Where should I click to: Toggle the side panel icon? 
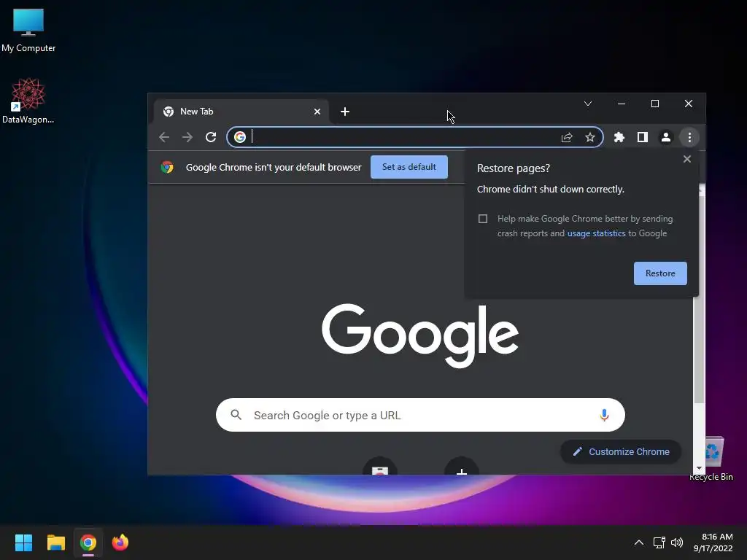[642, 138]
